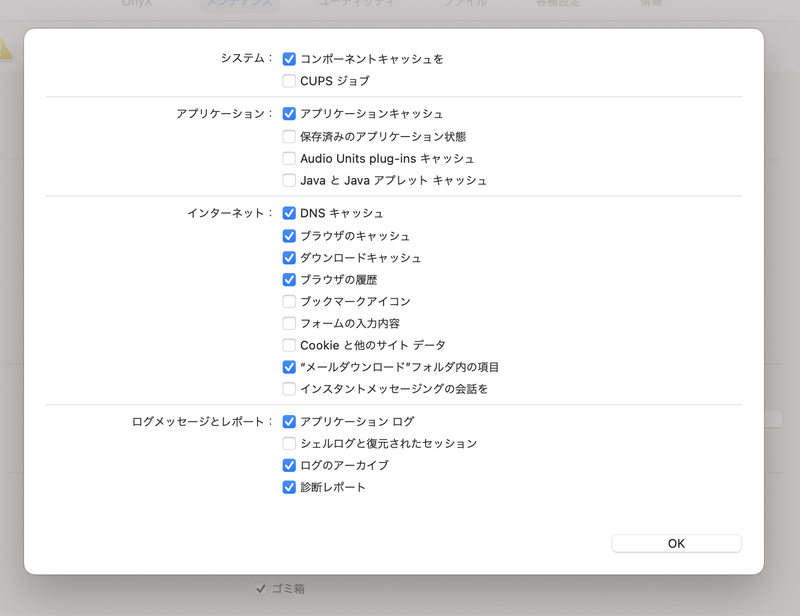This screenshot has width=800, height=616.
Task: Enable Cookie と他のサイト データ
Action: [x=290, y=345]
